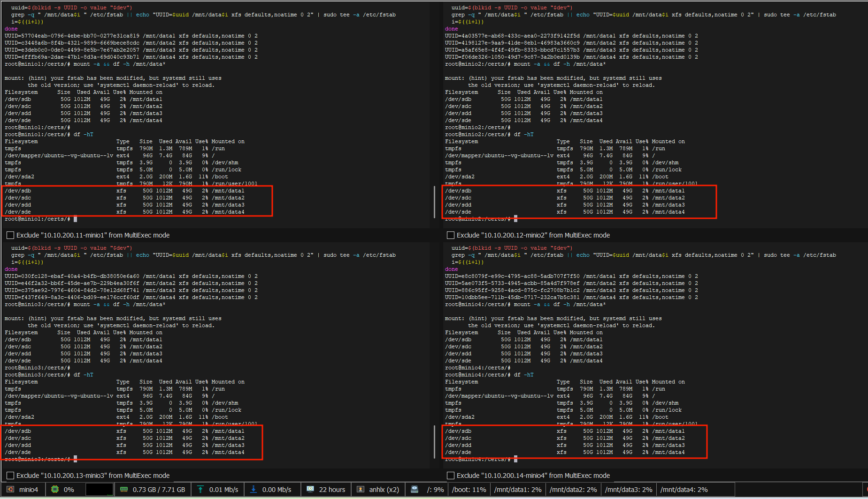Click the minio3 terminal pane scrollbar thumb
This screenshot has height=499, width=868.
[x=434, y=442]
